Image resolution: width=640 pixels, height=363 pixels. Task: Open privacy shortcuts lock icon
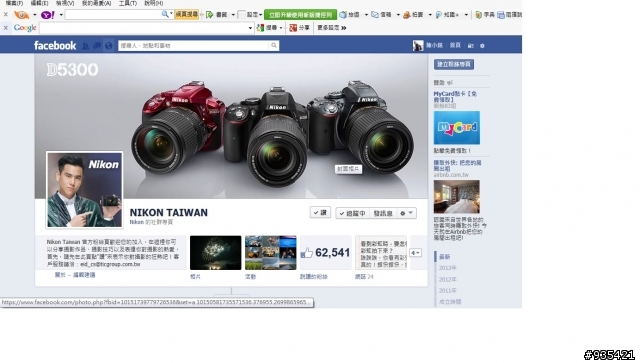[x=471, y=46]
